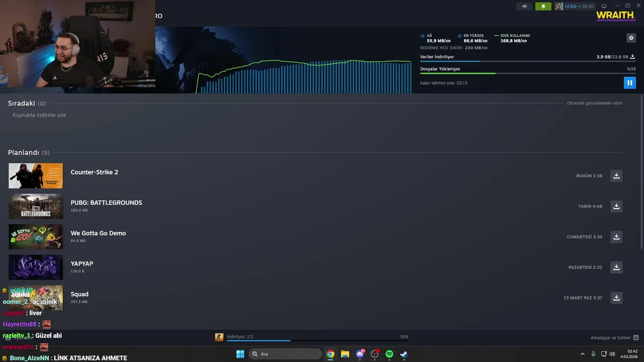644x362 pixels.
Task: Open Chrome from the taskbar
Action: [x=330, y=354]
